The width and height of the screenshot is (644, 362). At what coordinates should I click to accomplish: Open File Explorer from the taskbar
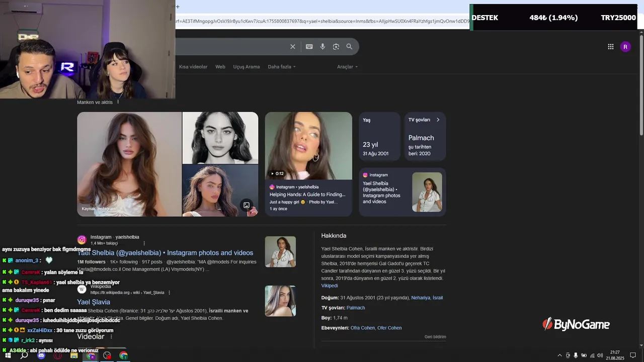click(74, 355)
